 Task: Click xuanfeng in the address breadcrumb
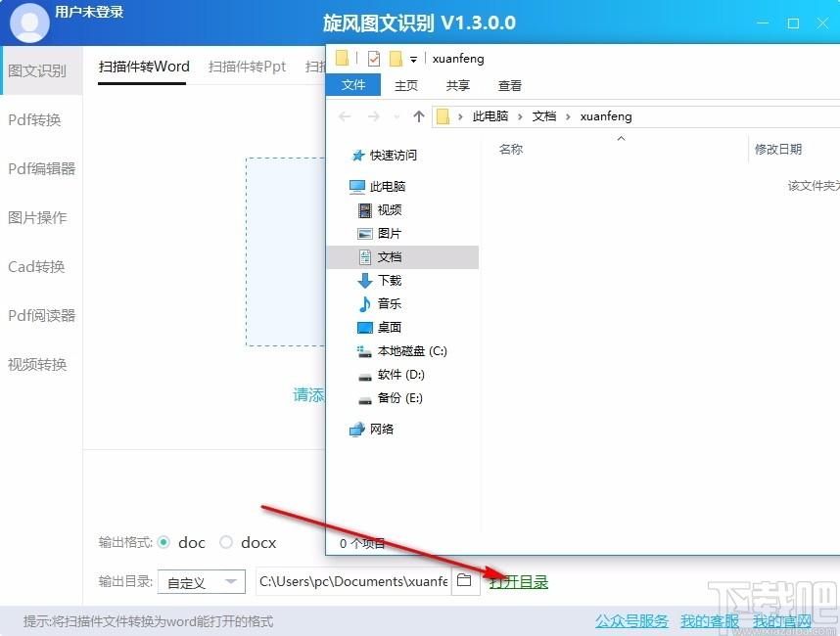click(606, 116)
